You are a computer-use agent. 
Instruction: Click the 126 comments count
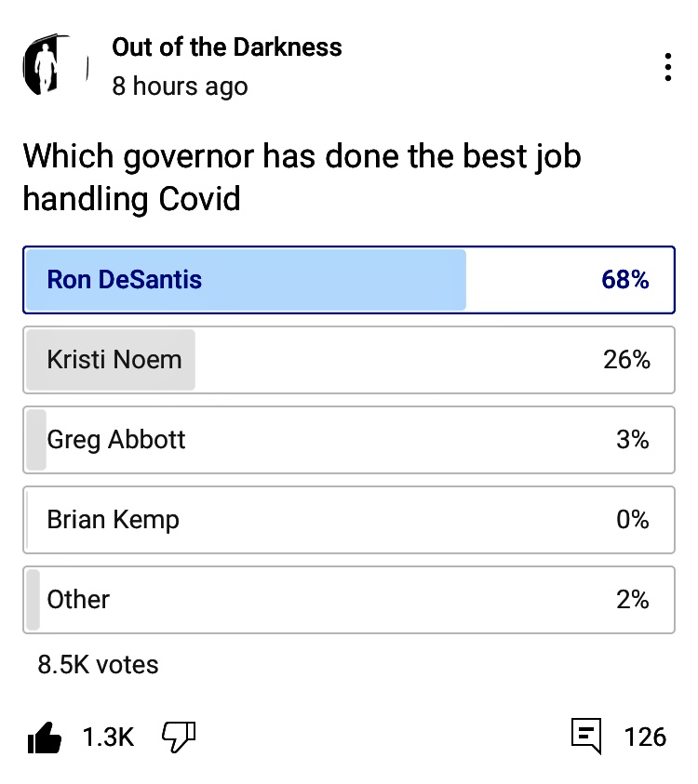645,738
